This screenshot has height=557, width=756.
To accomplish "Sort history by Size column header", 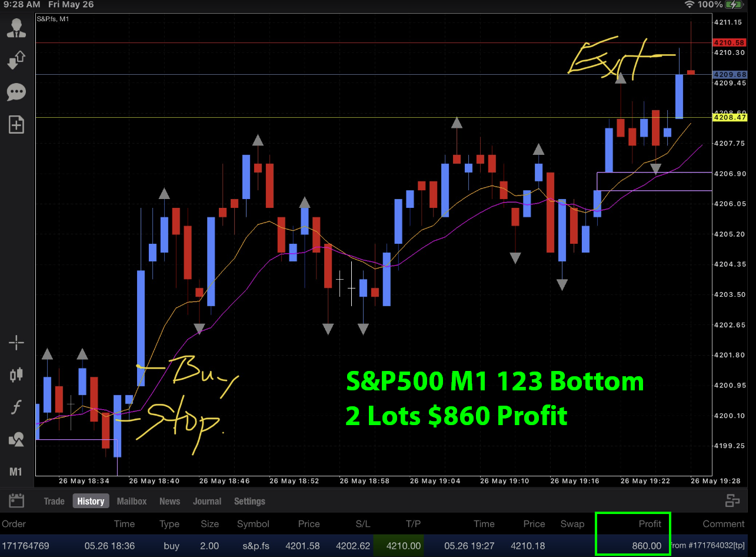I will [209, 523].
